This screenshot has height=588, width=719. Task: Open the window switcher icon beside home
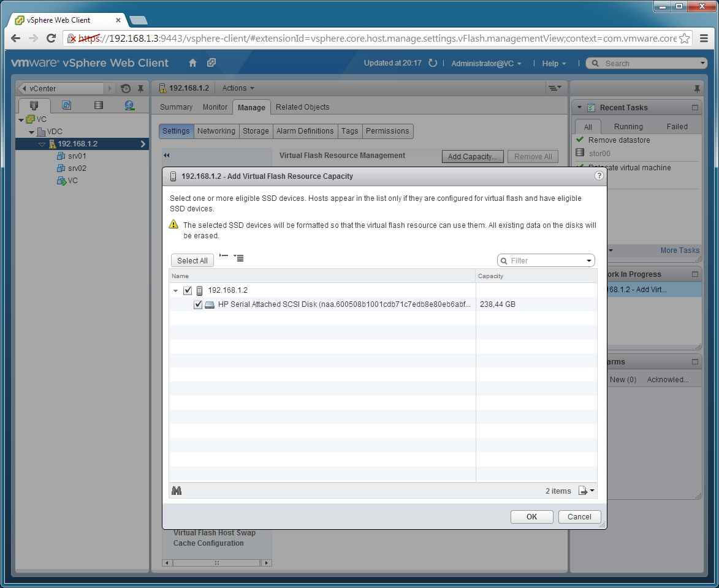[211, 63]
